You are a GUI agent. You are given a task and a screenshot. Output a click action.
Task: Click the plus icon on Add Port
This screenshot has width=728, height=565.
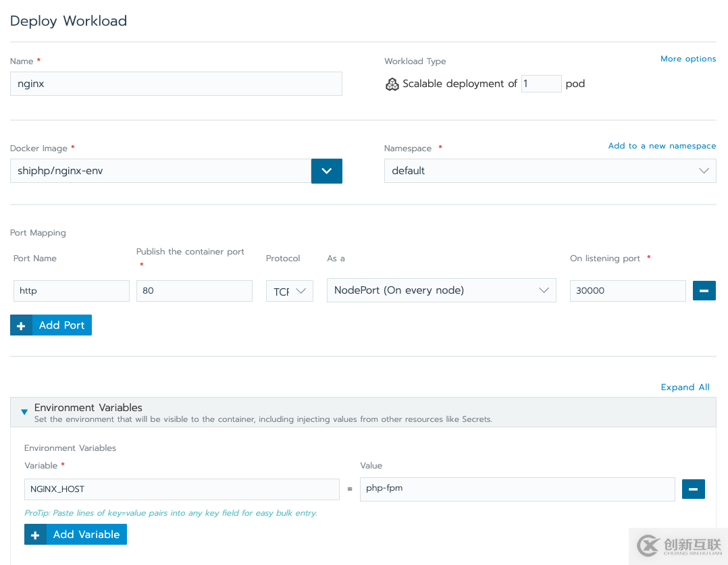pyautogui.click(x=21, y=325)
